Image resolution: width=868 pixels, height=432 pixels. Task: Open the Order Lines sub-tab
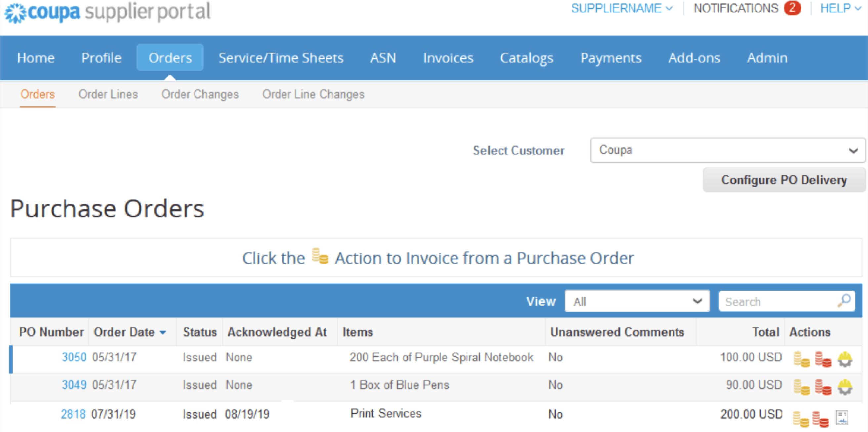pyautogui.click(x=108, y=94)
